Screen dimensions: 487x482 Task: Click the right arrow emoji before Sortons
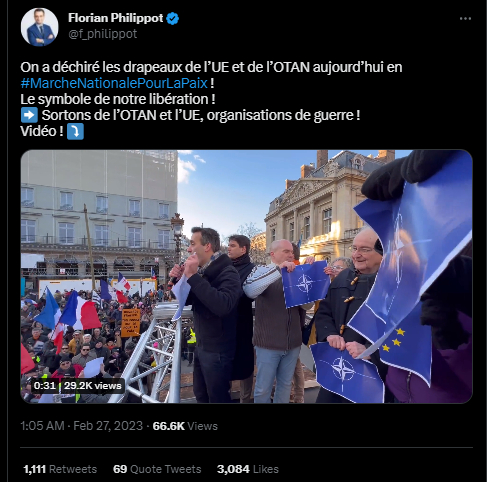tap(29, 115)
